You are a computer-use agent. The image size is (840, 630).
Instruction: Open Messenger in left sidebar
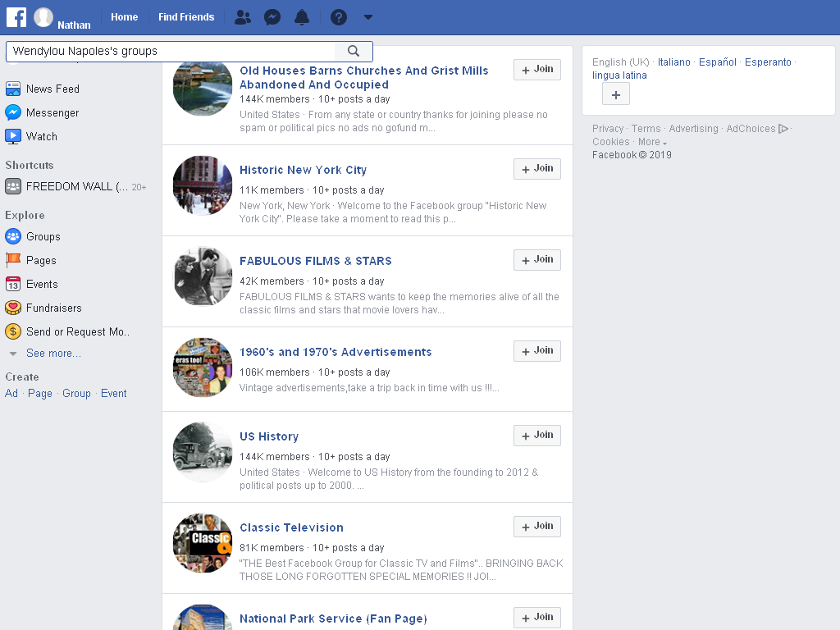[52, 113]
